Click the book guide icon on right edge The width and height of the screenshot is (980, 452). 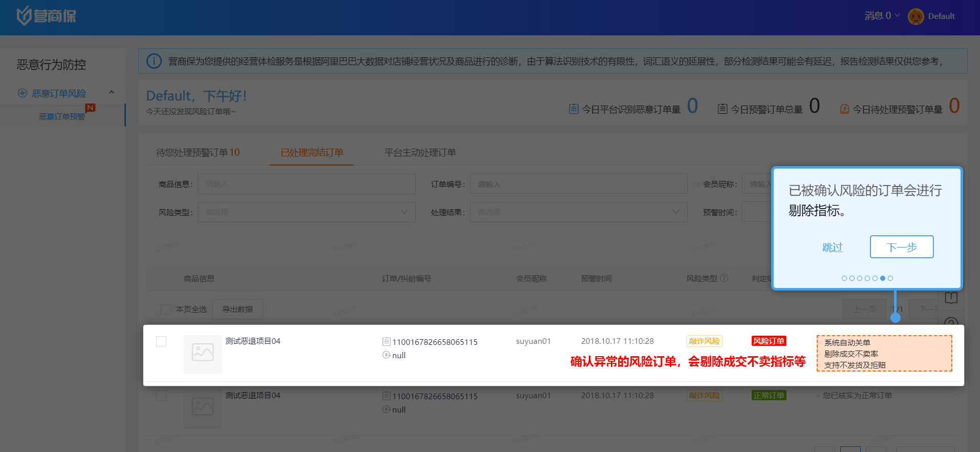951,298
